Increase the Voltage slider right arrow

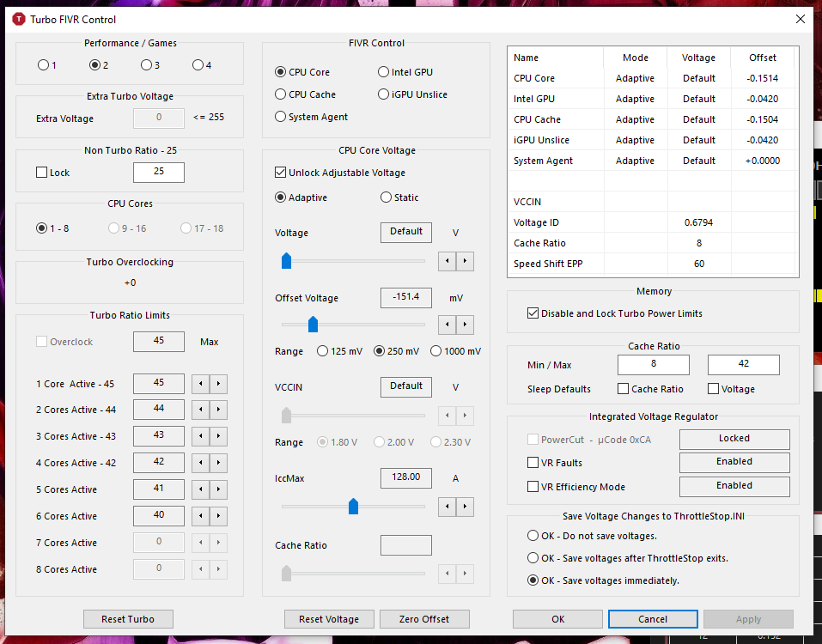[465, 260]
